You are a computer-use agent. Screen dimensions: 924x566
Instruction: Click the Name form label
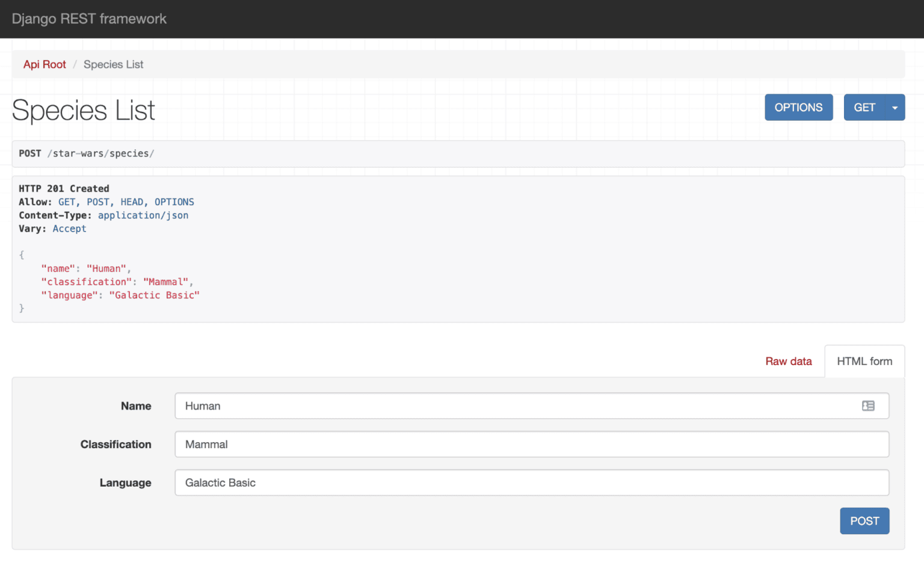(x=136, y=406)
